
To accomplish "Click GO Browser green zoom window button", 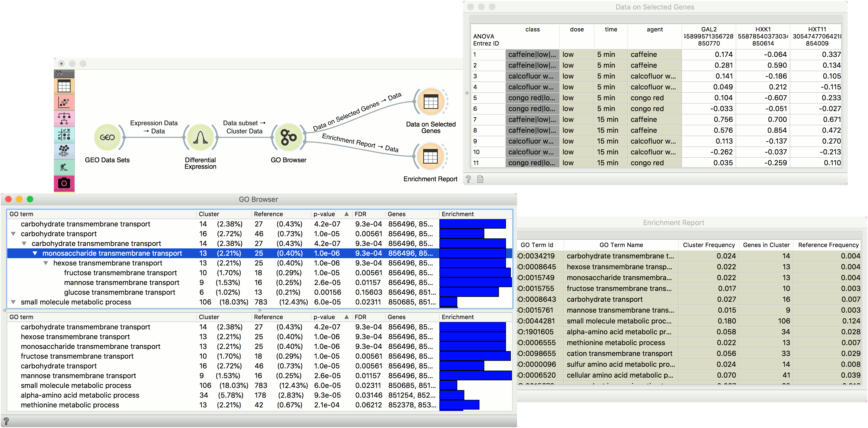I will pos(30,199).
